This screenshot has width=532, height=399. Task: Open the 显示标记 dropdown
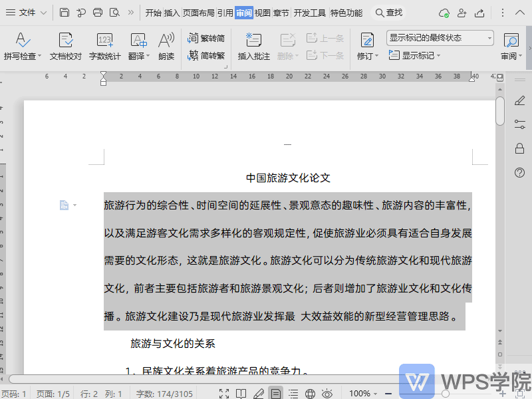414,55
